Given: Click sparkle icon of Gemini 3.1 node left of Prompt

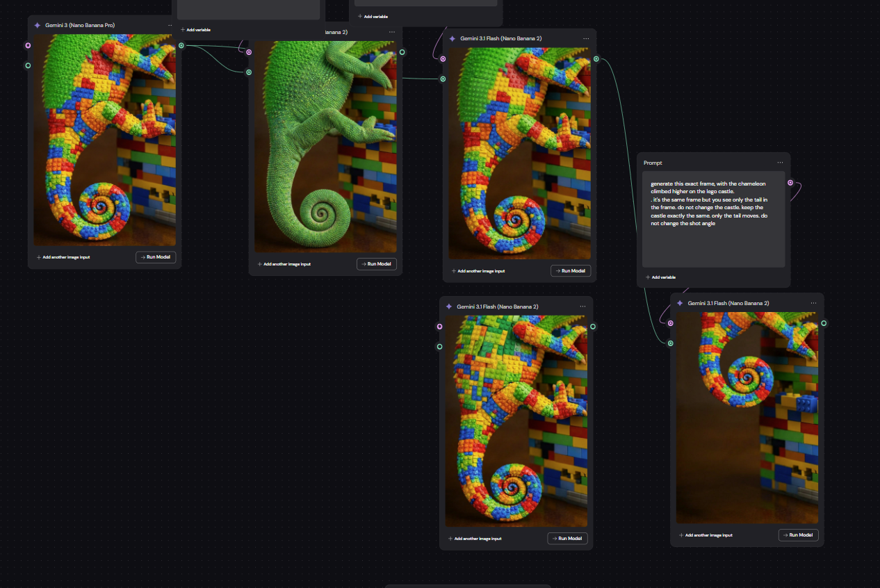Looking at the screenshot, I should [453, 39].
